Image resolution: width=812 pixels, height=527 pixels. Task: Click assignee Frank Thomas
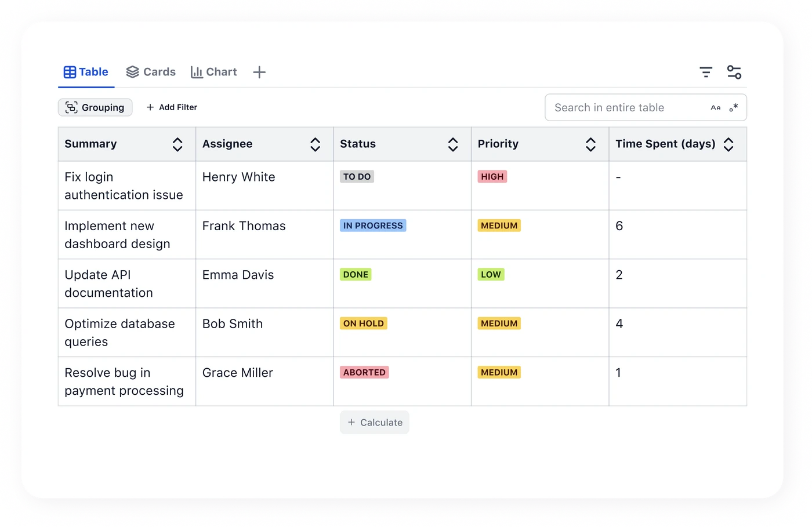(x=244, y=226)
